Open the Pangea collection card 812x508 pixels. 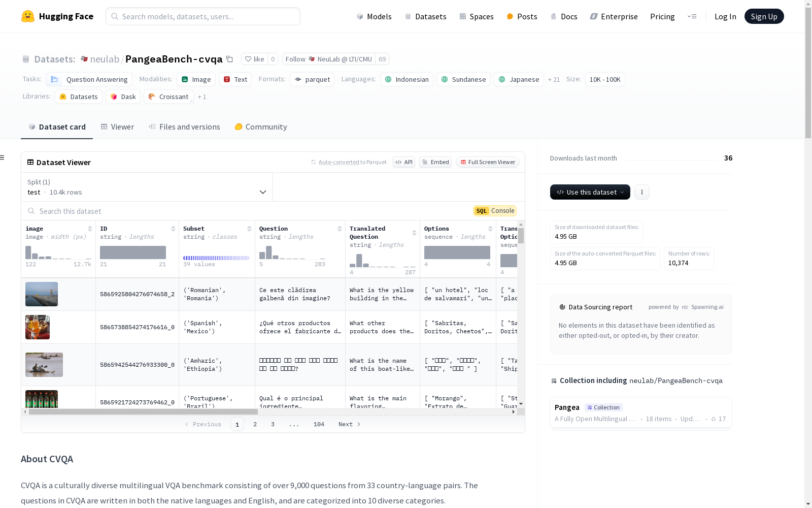pyautogui.click(x=641, y=413)
